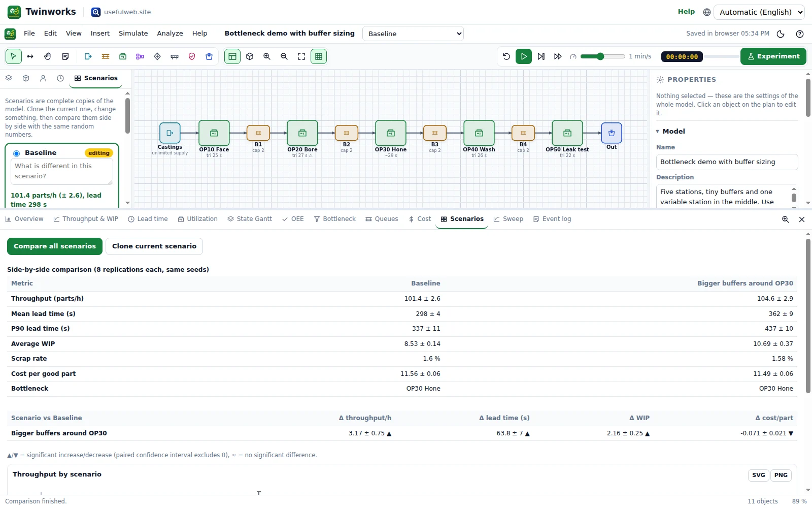Open the Automatic (English) language dropdown
Screen dimensions: 812x508
pyautogui.click(x=759, y=12)
